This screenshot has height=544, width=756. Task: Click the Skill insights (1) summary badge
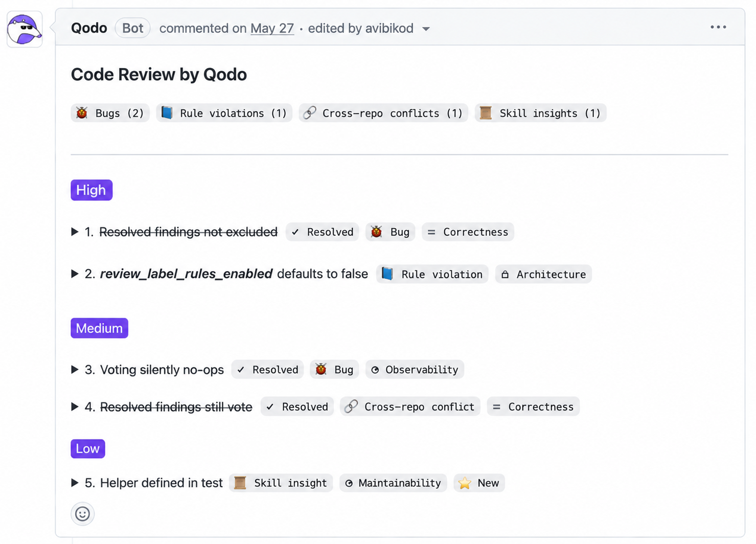[540, 113]
